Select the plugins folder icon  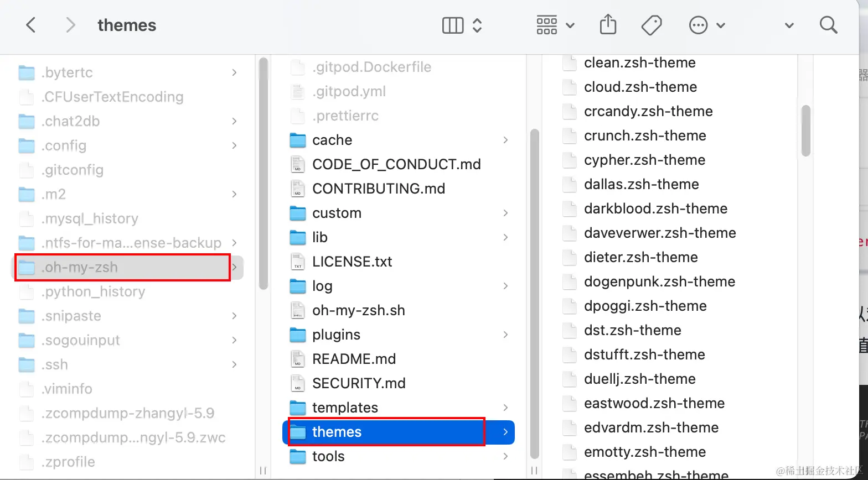(298, 335)
